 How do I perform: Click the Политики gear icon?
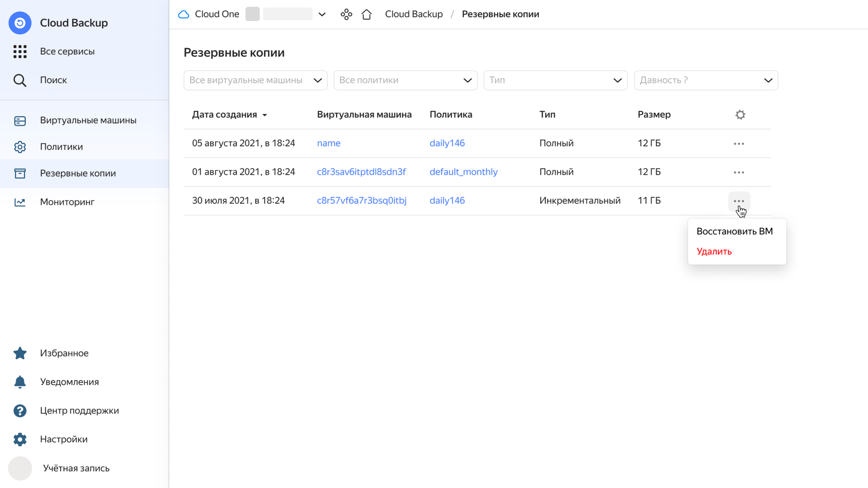(x=20, y=147)
